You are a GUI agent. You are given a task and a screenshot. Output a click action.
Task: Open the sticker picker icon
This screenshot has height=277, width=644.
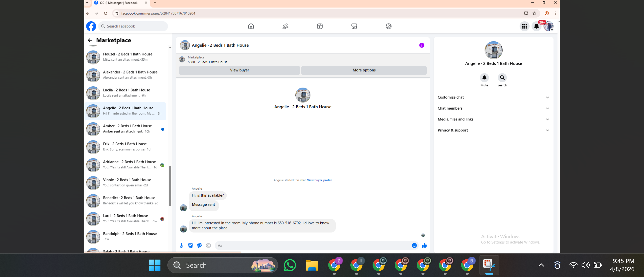coord(199,246)
